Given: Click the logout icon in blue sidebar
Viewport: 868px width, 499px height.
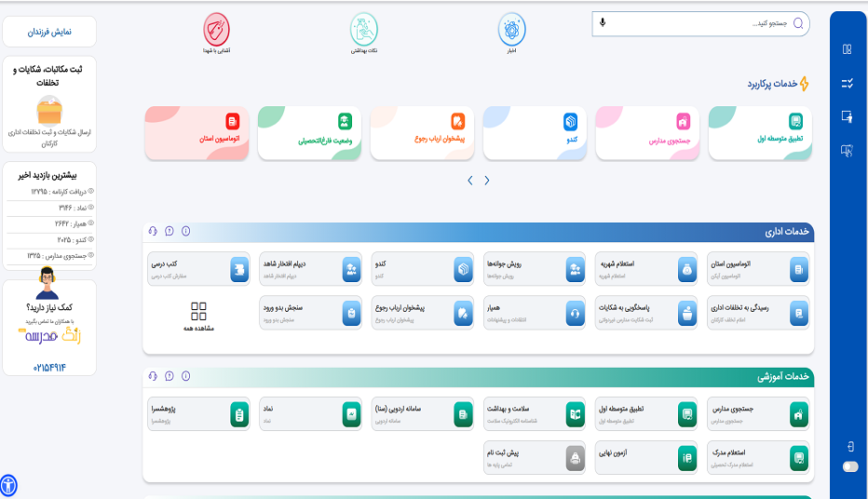Looking at the screenshot, I should click(x=848, y=447).
